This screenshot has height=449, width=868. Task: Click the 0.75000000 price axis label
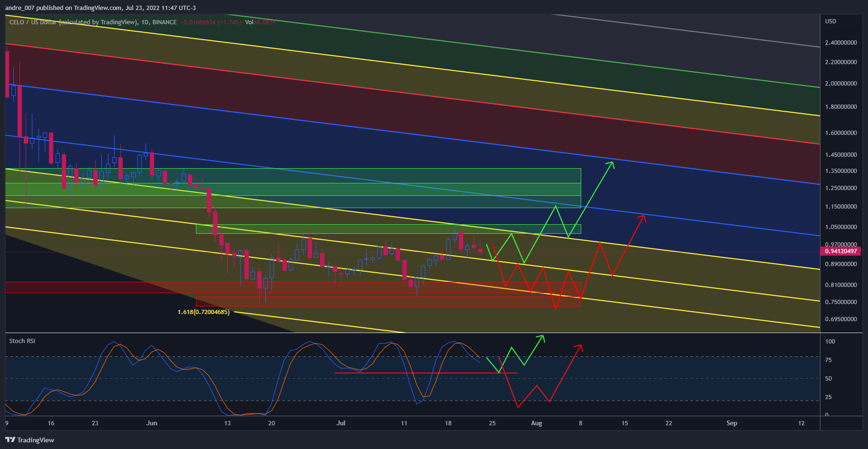(841, 302)
